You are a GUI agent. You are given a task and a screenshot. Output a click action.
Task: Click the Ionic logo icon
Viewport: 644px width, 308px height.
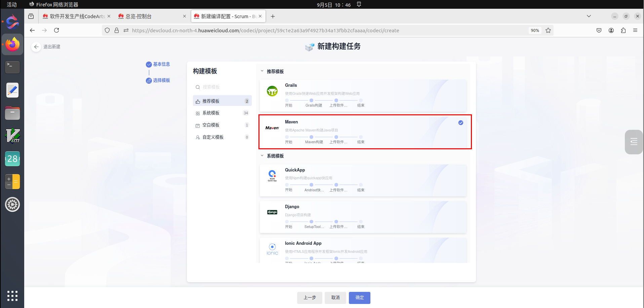point(272,249)
